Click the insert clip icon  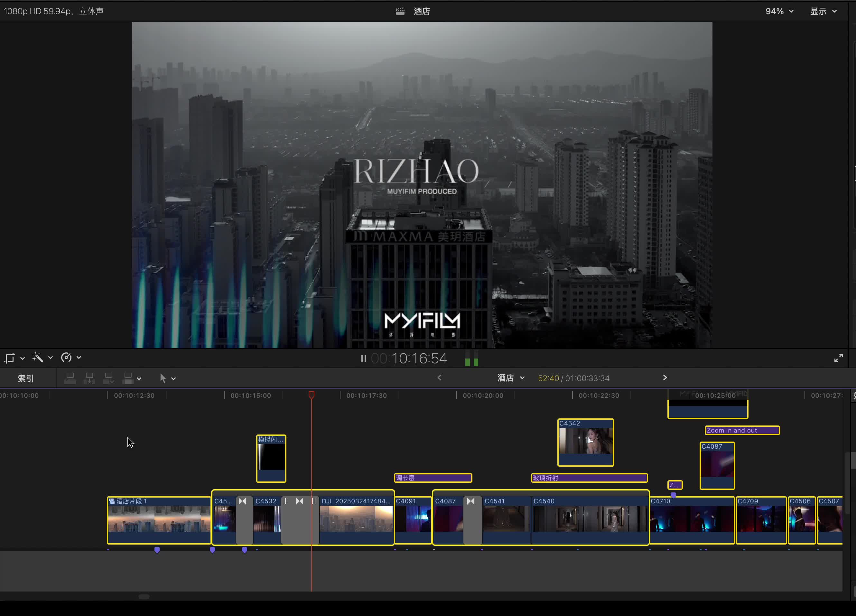[x=89, y=378]
